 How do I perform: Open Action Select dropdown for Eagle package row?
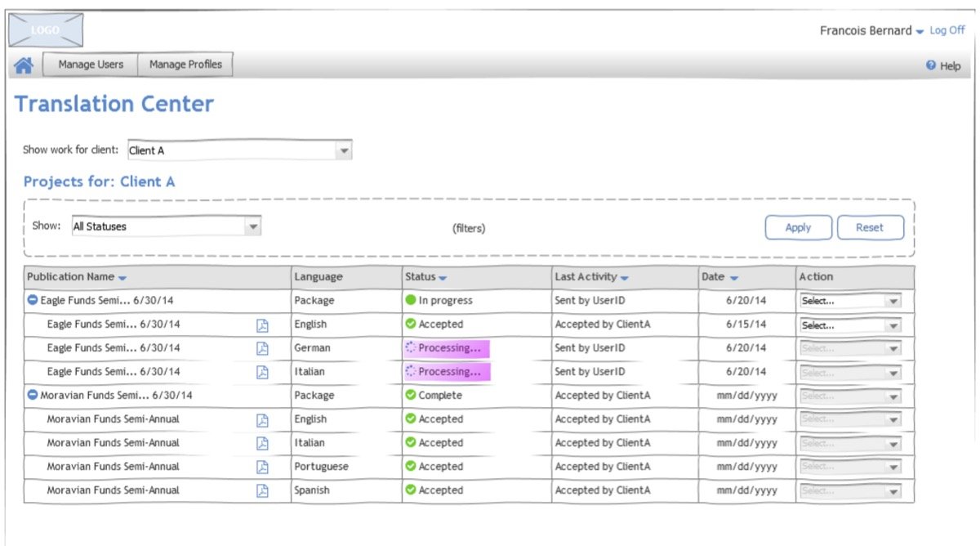851,301
